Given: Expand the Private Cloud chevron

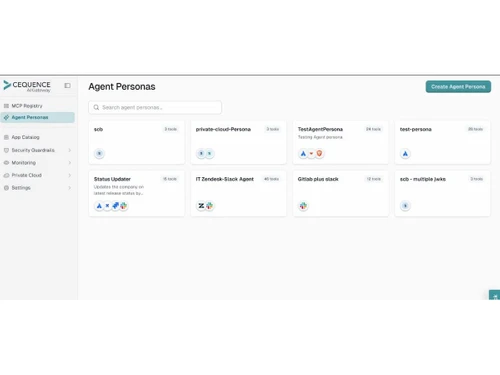Looking at the screenshot, I should [x=69, y=175].
